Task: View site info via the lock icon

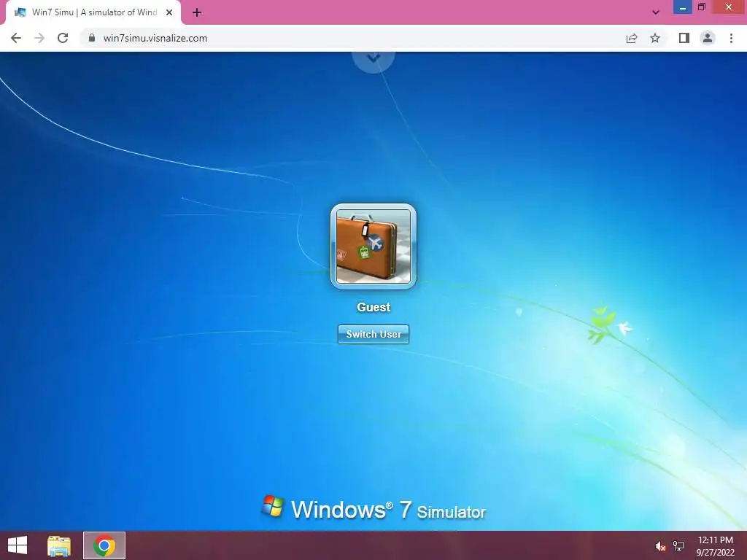Action: tap(92, 38)
